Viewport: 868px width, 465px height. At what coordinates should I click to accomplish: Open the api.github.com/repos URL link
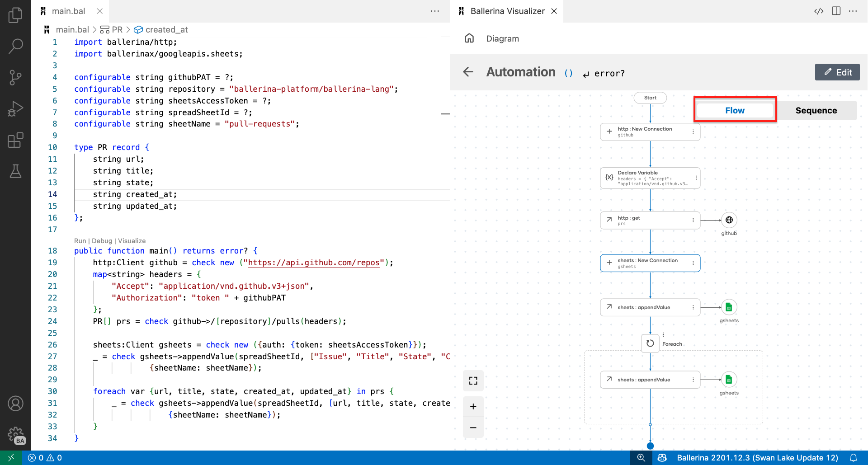[314, 263]
